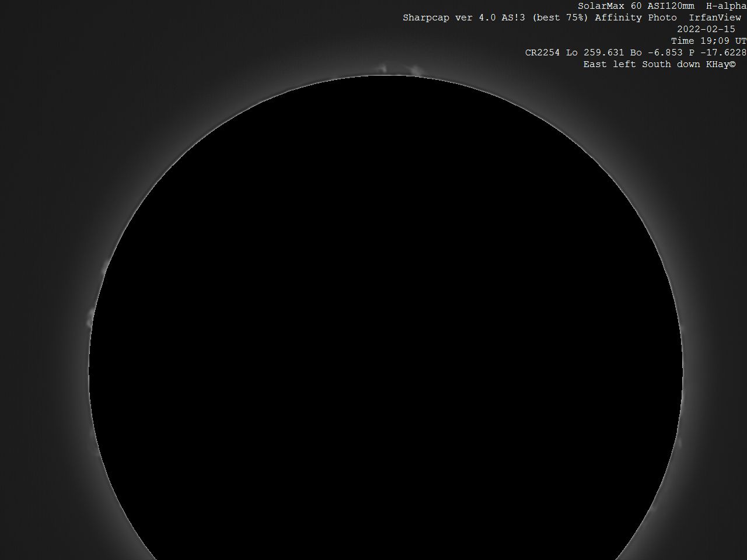Click the "IrfanView" text in the caption

[714, 17]
